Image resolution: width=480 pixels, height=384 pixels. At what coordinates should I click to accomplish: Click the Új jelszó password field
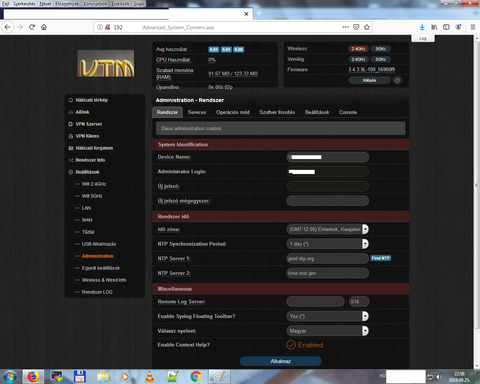coord(327,186)
